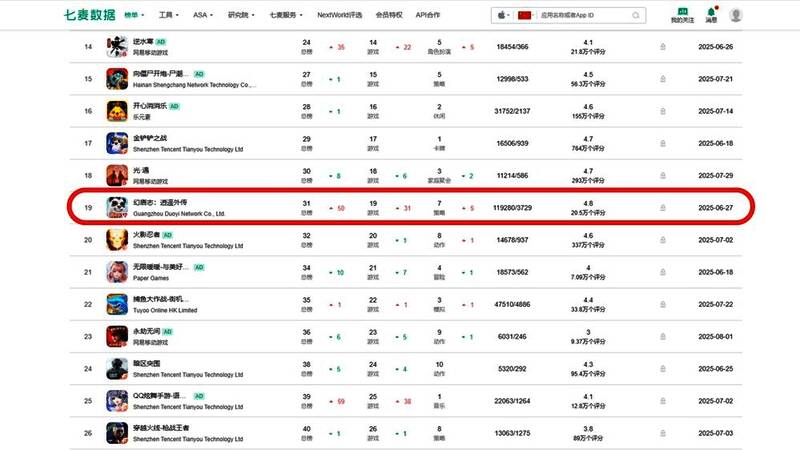Image resolution: width=800 pixels, height=450 pixels.
Task: Click the AD badge next to 逆水寒
Action: point(161,42)
